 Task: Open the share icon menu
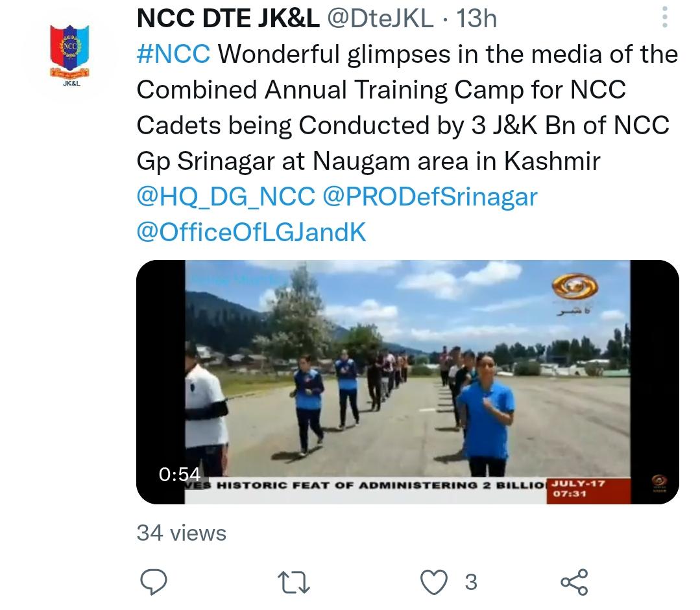(575, 582)
